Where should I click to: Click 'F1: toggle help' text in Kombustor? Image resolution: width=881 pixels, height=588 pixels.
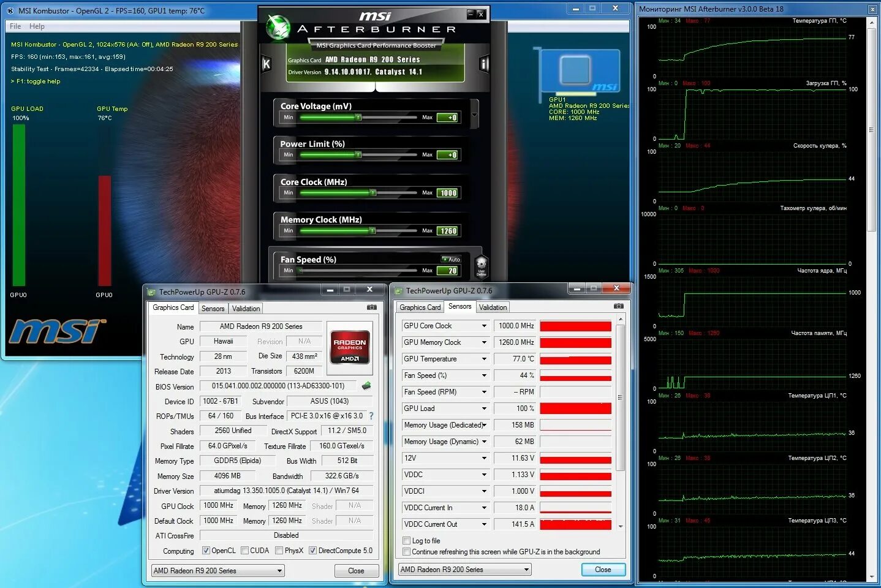tap(39, 81)
